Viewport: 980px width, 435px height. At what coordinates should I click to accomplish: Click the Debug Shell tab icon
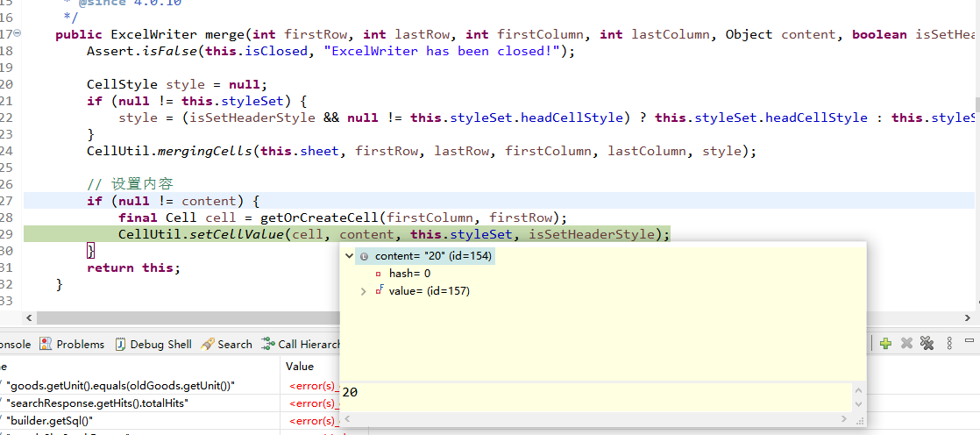[121, 344]
